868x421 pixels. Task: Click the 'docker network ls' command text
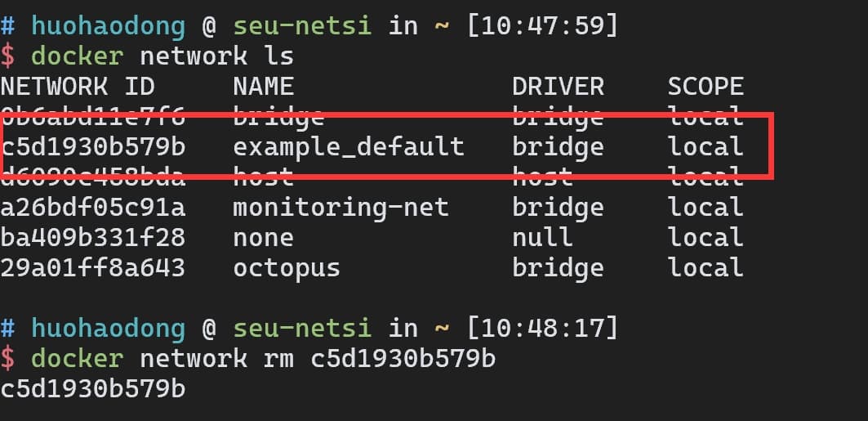coord(162,56)
